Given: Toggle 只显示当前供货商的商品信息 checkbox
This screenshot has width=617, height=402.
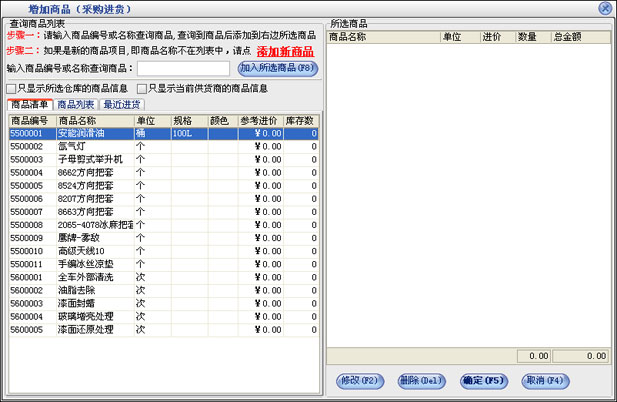Looking at the screenshot, I should click(142, 89).
